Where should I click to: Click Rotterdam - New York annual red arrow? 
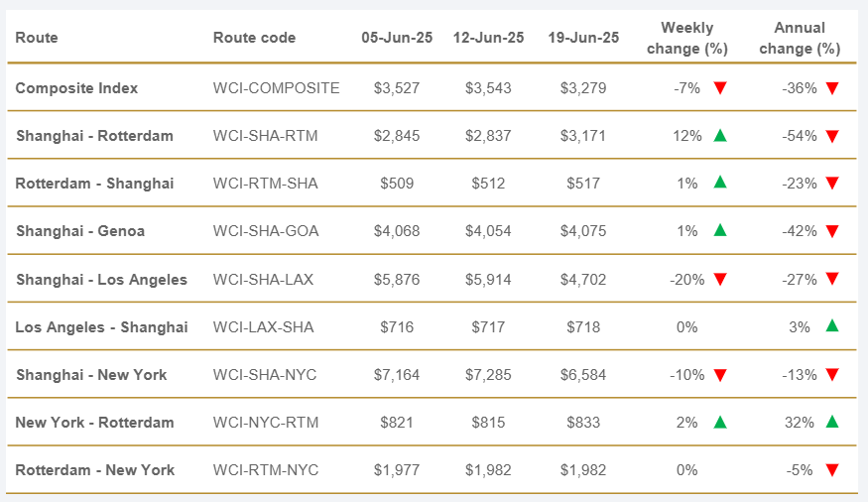tap(832, 470)
